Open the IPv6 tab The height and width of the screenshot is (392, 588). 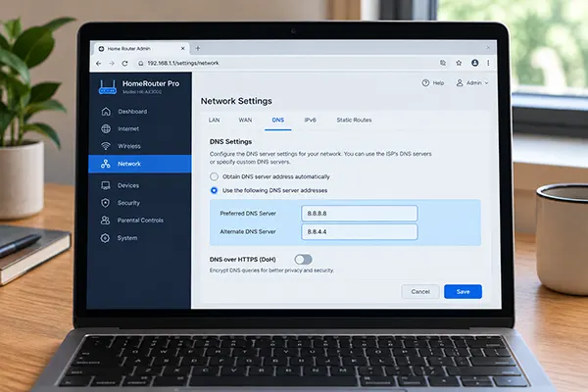pos(310,120)
